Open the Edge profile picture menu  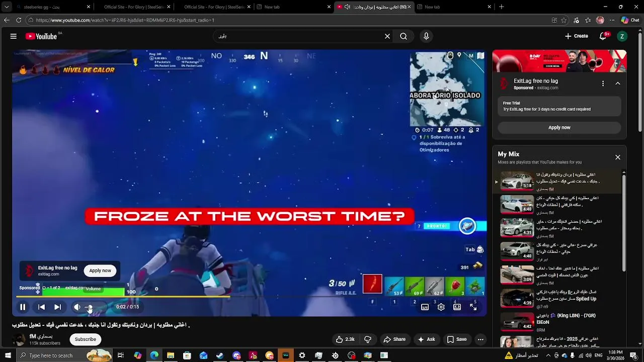pos(600,20)
